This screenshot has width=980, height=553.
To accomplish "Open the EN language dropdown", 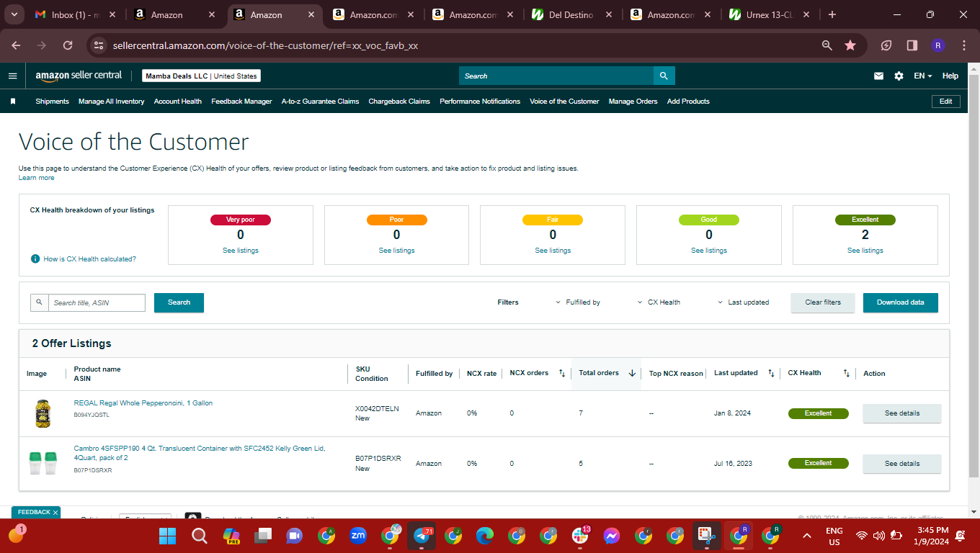I will click(x=923, y=76).
